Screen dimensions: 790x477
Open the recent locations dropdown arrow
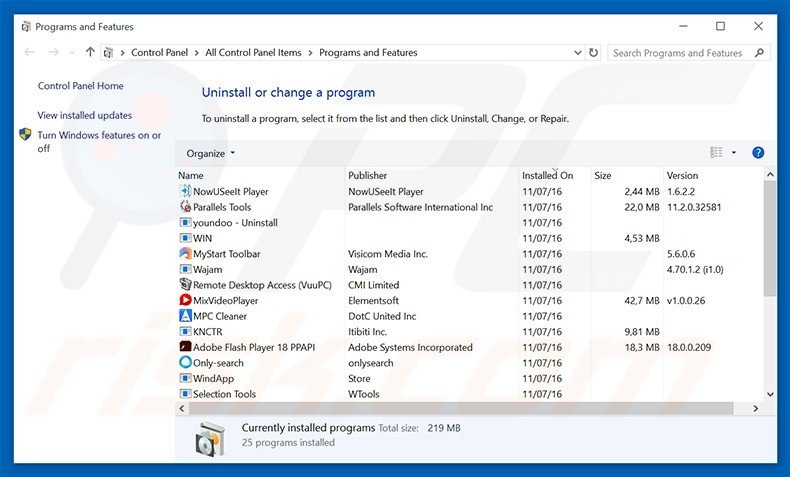pyautogui.click(x=72, y=52)
